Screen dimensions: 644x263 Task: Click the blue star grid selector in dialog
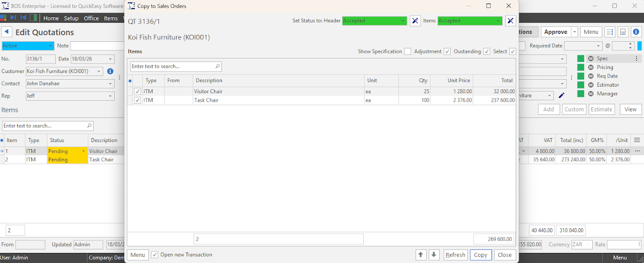130,81
